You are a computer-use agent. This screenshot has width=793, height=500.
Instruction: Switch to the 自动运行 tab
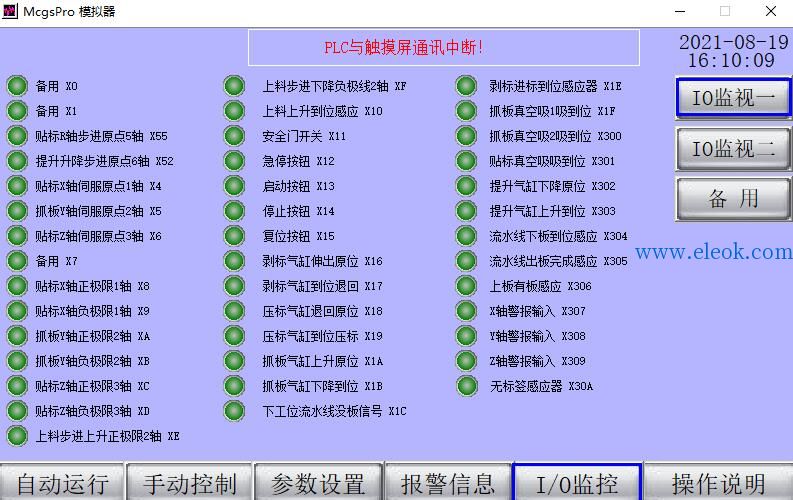point(62,482)
